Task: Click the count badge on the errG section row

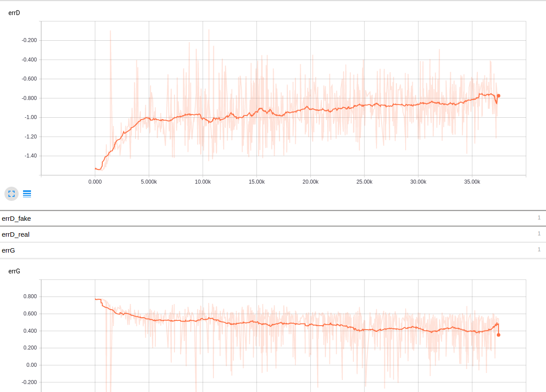Action: 539,250
